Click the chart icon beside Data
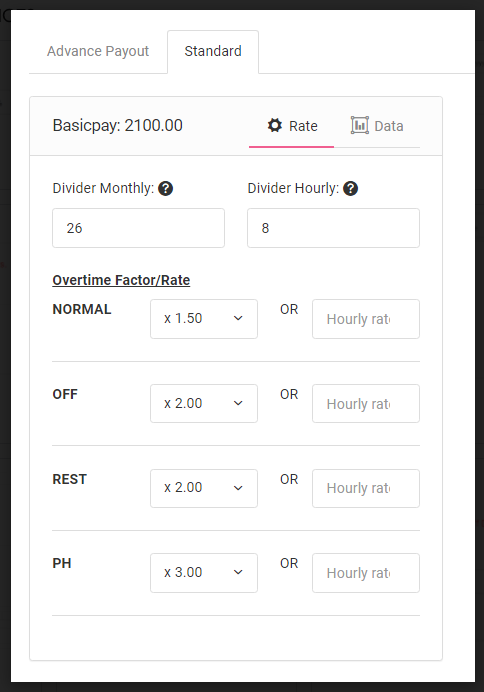The width and height of the screenshot is (484, 692). 360,125
